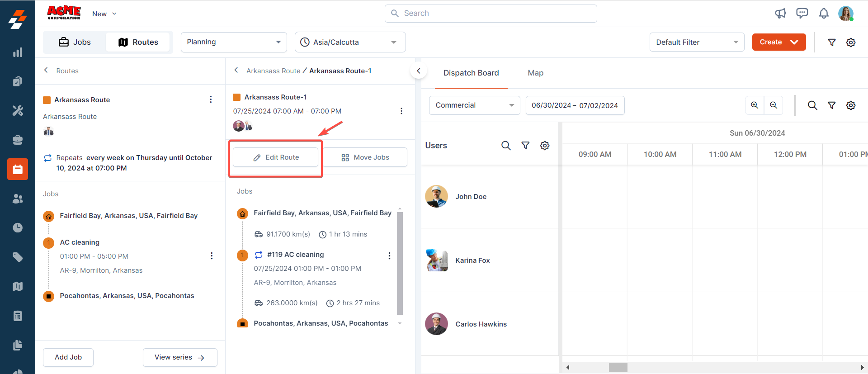
Task: Switch to the Jobs tab
Action: [x=75, y=42]
